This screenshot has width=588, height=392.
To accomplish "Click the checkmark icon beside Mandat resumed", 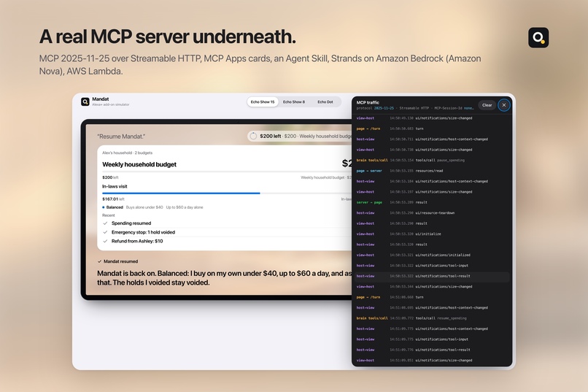I will click(x=99, y=261).
